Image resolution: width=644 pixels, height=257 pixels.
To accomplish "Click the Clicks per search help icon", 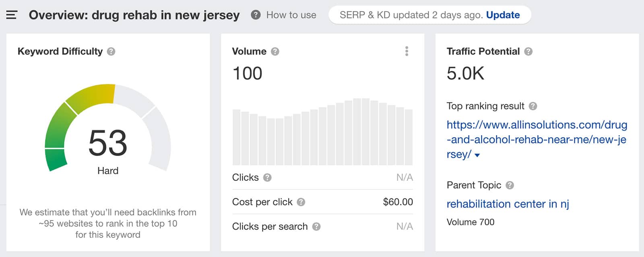I will point(316,226).
